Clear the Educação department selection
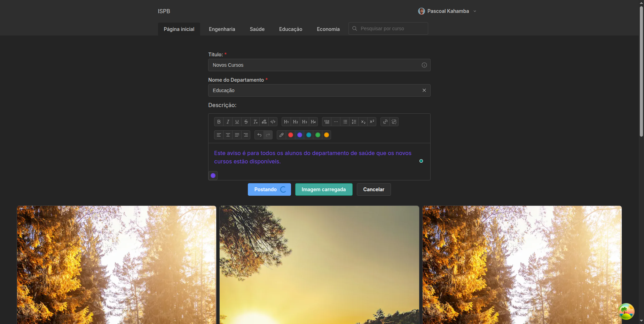 click(x=424, y=90)
